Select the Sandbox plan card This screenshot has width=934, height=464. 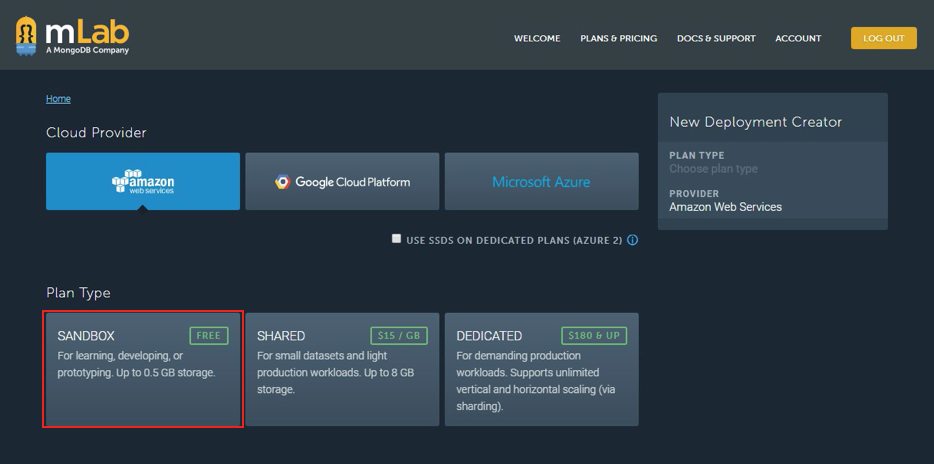pyautogui.click(x=143, y=369)
